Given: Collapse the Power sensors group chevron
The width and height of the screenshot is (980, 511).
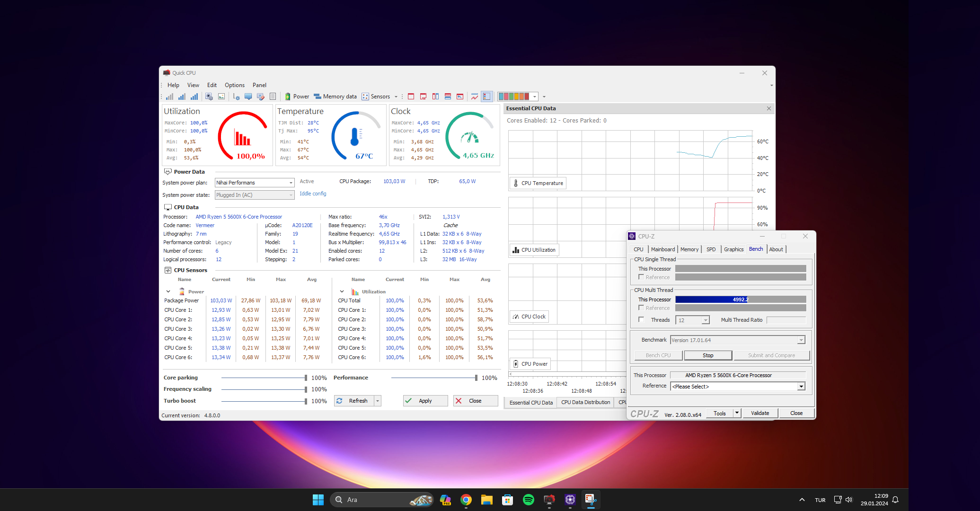Looking at the screenshot, I should (168, 291).
